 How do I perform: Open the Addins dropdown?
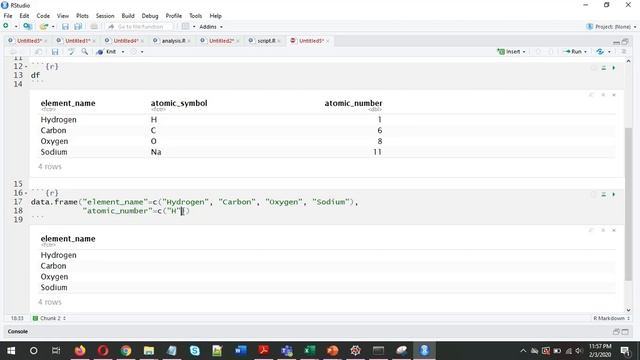click(211, 27)
